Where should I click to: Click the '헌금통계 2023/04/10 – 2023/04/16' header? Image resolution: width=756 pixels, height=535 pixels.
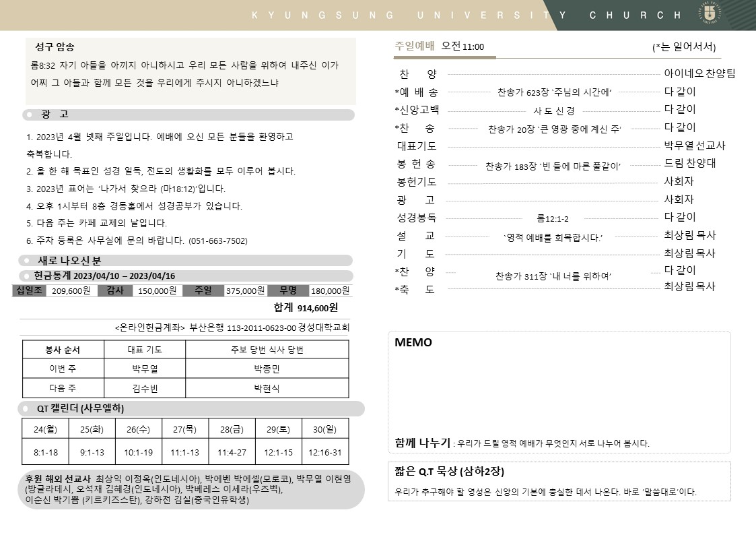coord(186,276)
